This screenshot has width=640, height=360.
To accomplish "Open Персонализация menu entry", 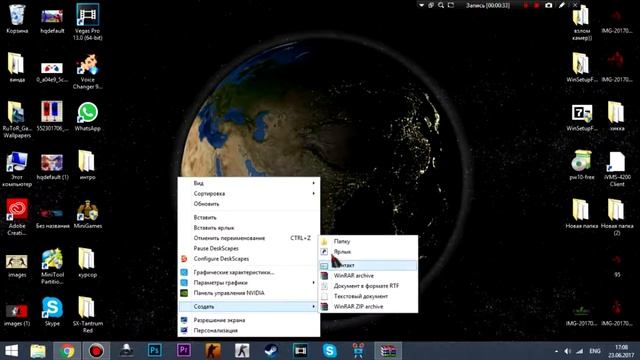I will pos(249,330).
